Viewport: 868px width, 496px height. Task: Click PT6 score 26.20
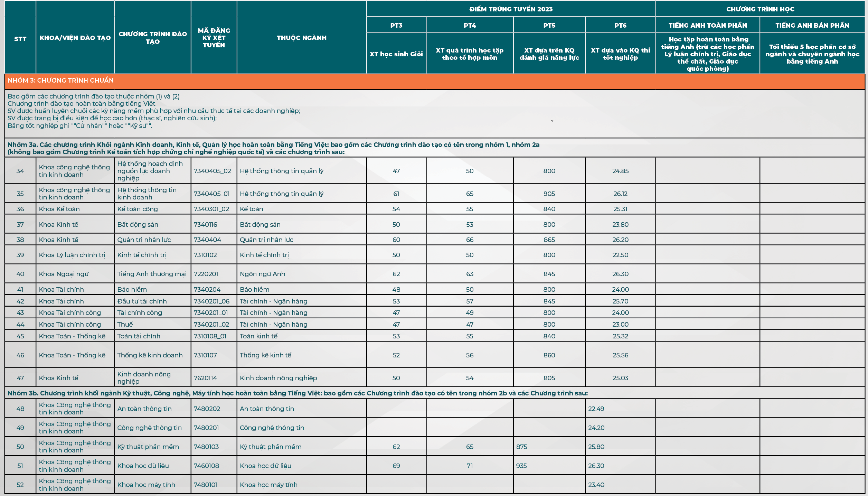coord(620,240)
